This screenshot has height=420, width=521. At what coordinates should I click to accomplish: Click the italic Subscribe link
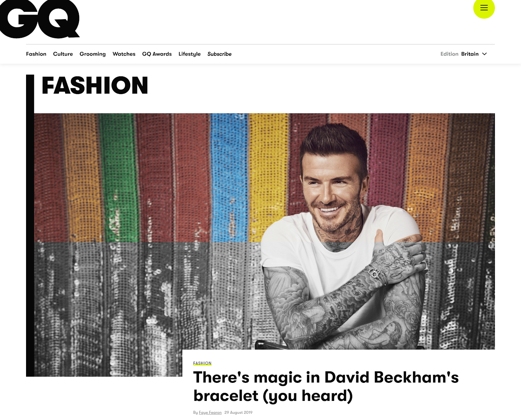(220, 54)
